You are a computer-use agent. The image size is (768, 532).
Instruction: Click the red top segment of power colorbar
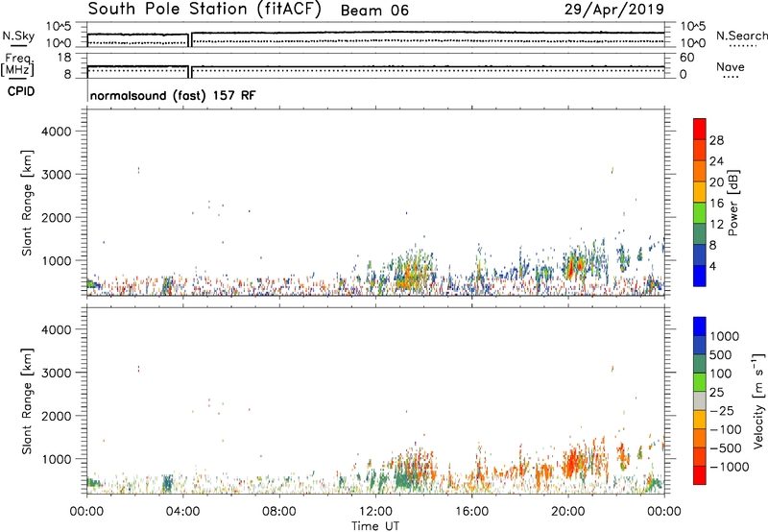[x=700, y=129]
